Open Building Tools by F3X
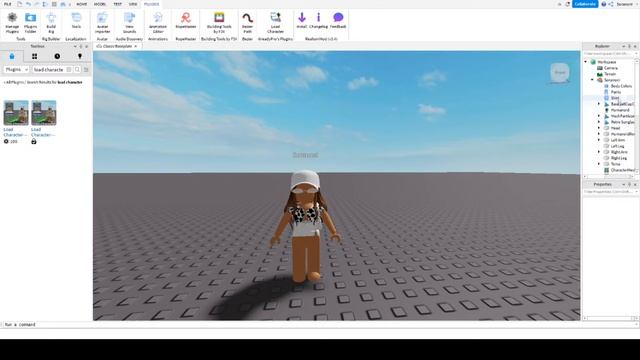The width and height of the screenshot is (640, 360). 219,23
